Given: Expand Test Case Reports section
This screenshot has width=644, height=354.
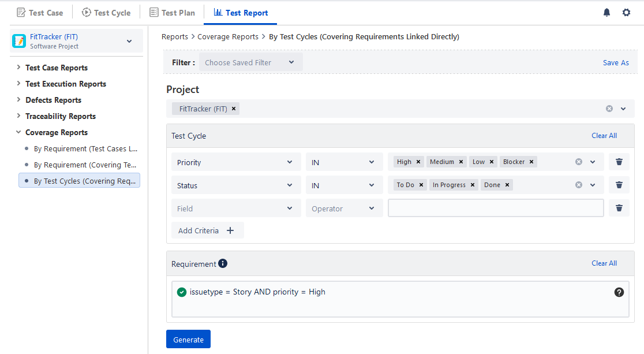Looking at the screenshot, I should click(18, 67).
